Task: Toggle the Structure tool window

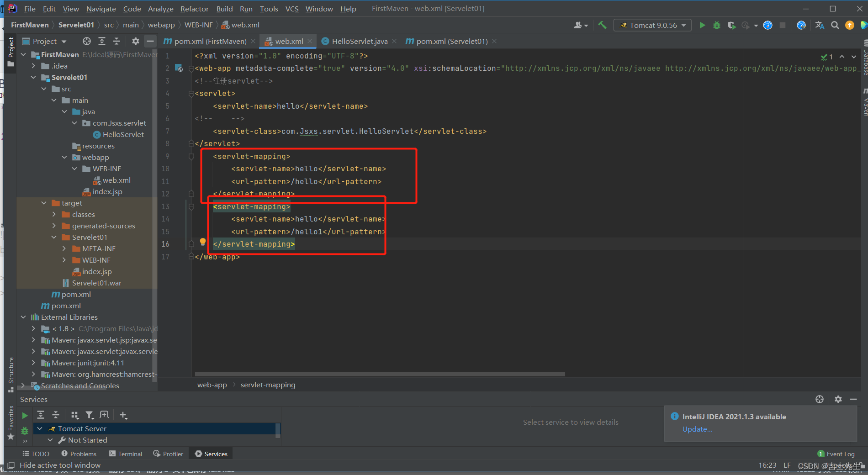Action: pos(11,375)
